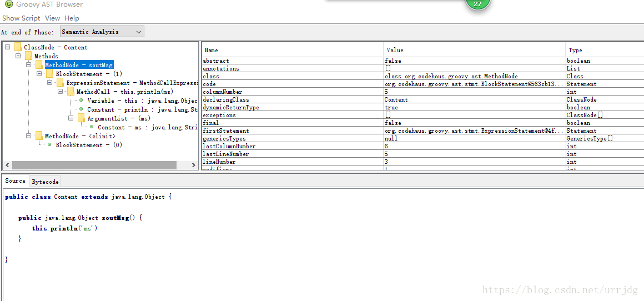Select ClassNode - Content tree item

56,47
